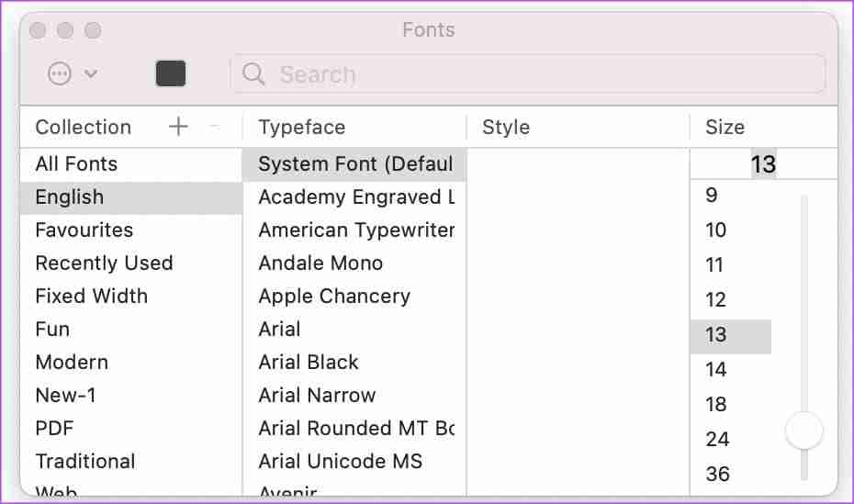Image resolution: width=854 pixels, height=504 pixels.
Task: Select the New-1 collection
Action: coord(131,396)
